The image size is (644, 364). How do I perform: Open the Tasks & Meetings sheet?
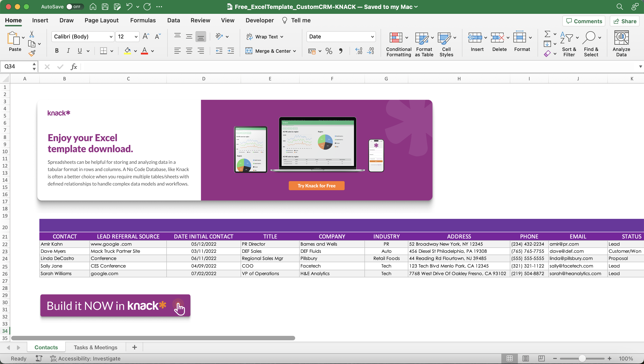pyautogui.click(x=95, y=347)
